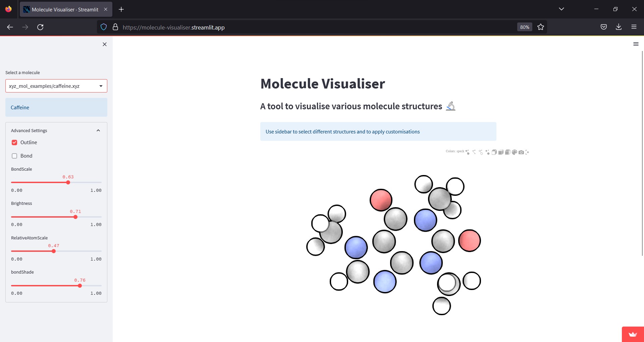
Task: Click the reset view icon in viewer toolbar
Action: (x=527, y=152)
